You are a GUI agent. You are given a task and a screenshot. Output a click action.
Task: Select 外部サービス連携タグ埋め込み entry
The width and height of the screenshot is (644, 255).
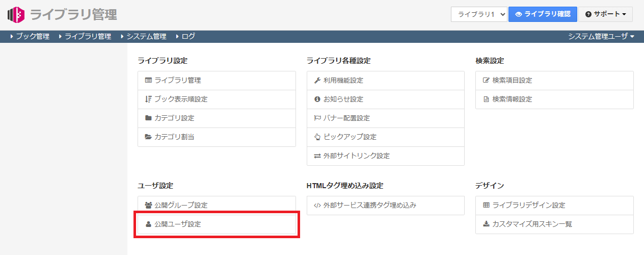pyautogui.click(x=369, y=206)
